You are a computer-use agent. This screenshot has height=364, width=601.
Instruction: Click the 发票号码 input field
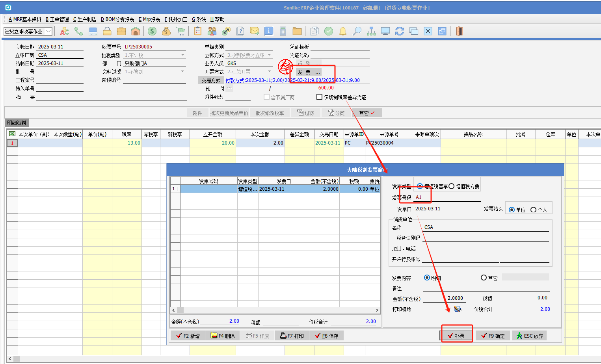[447, 198]
